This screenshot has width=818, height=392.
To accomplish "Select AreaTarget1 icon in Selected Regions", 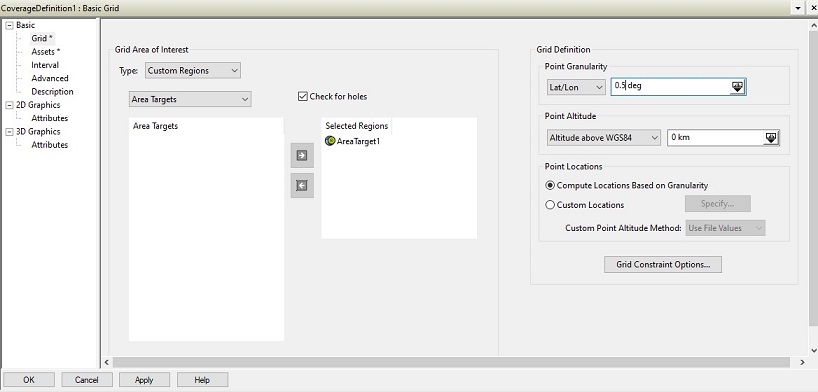I will click(x=330, y=141).
